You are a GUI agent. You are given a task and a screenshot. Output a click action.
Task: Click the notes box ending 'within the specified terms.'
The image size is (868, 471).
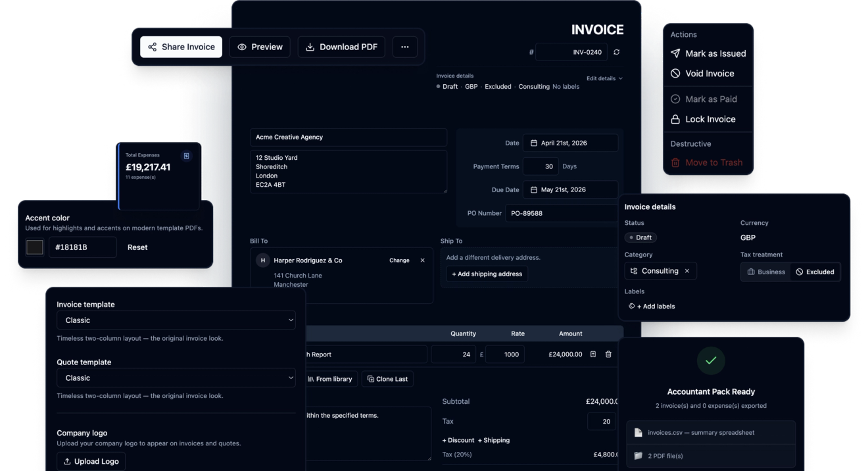(368, 434)
